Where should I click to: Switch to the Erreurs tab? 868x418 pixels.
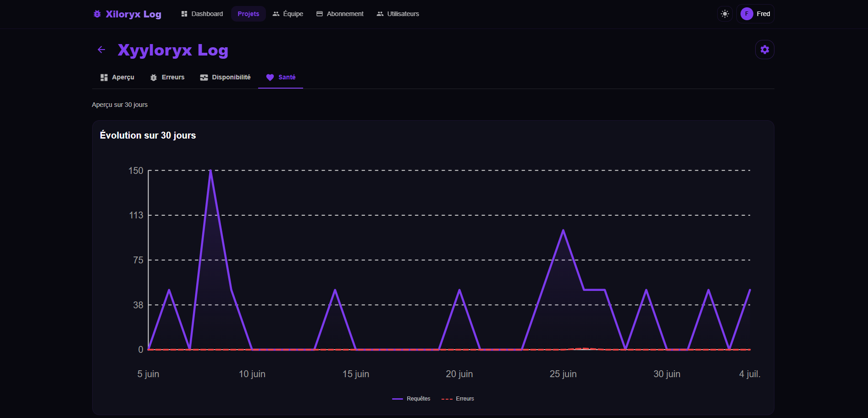[x=167, y=78]
